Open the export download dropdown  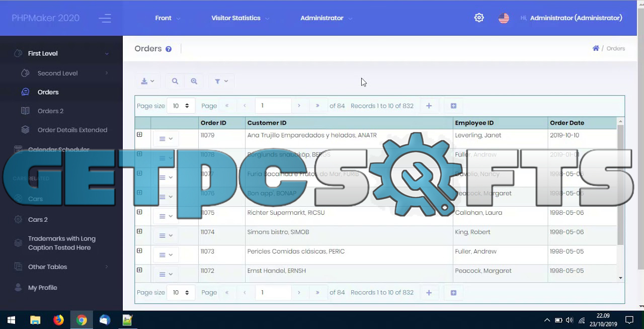pos(147,81)
